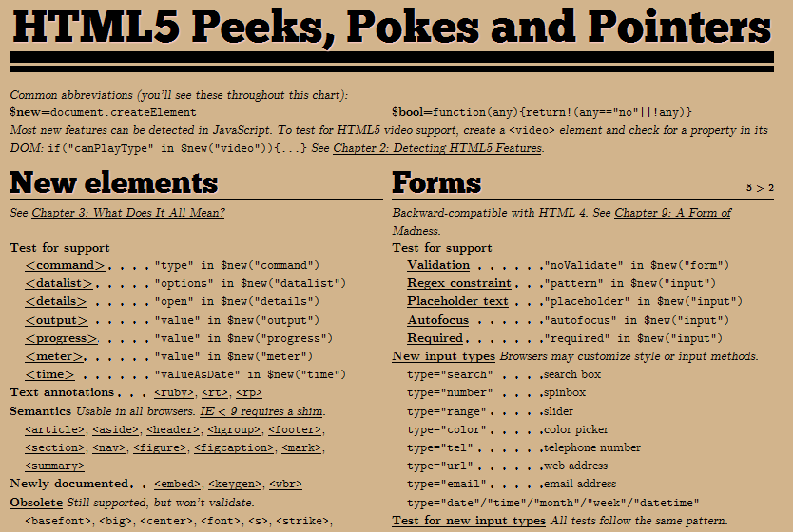The width and height of the screenshot is (793, 532).
Task: Click the type="number" spinbox row
Action: point(496,393)
